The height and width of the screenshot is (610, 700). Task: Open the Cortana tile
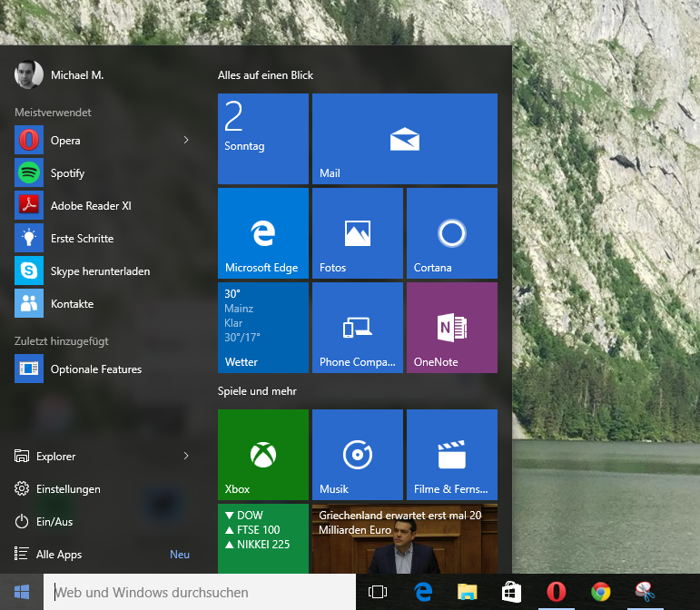(x=451, y=233)
